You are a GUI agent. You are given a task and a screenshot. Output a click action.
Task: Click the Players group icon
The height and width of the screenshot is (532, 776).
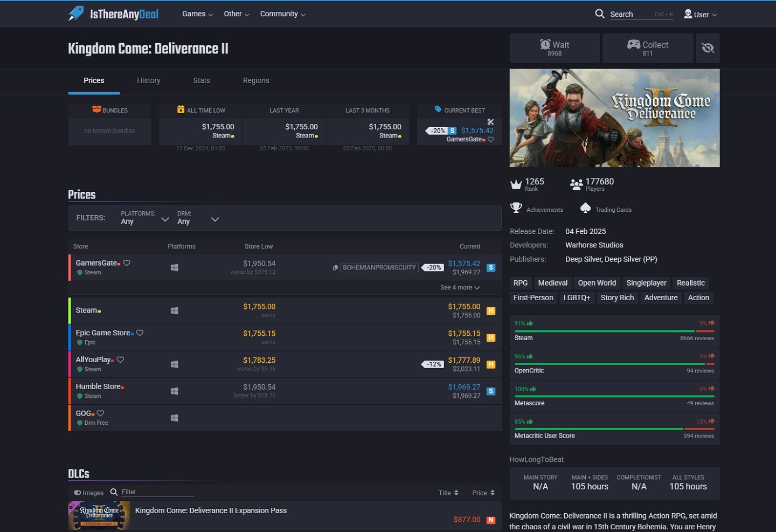(576, 185)
